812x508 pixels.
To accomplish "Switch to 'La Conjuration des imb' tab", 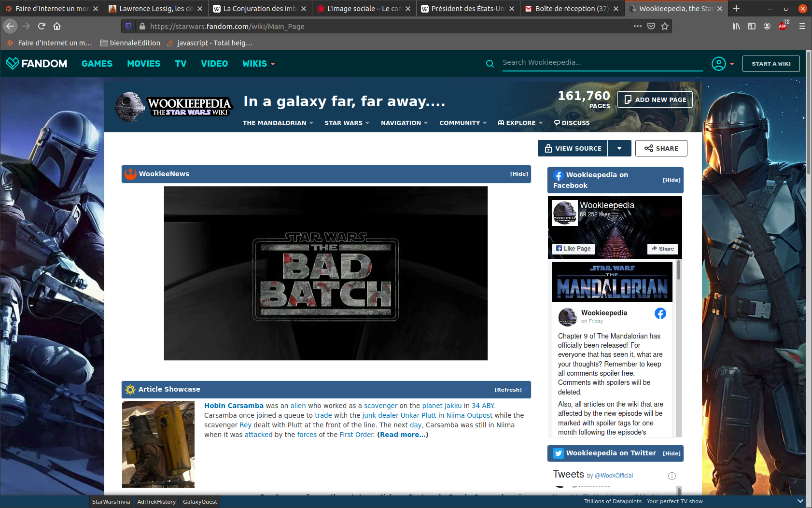I will pos(260,9).
